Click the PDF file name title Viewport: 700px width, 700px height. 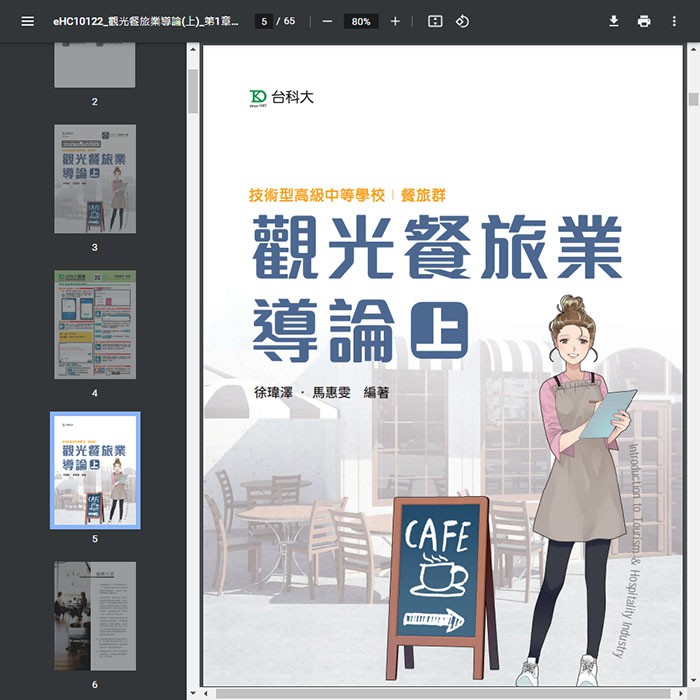click(x=145, y=21)
